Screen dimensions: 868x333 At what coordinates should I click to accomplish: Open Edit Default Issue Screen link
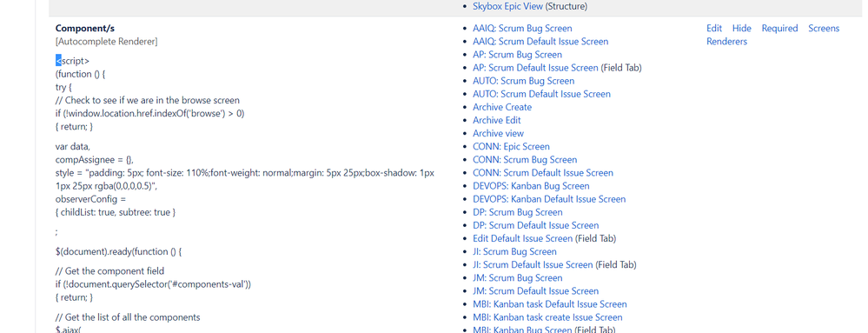pos(522,239)
